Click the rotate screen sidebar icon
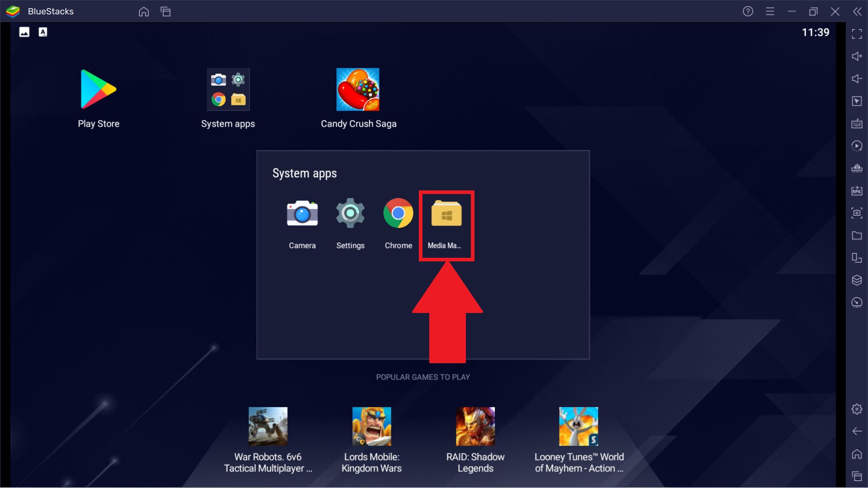Screen dimensions: 868x488 pos(857,258)
